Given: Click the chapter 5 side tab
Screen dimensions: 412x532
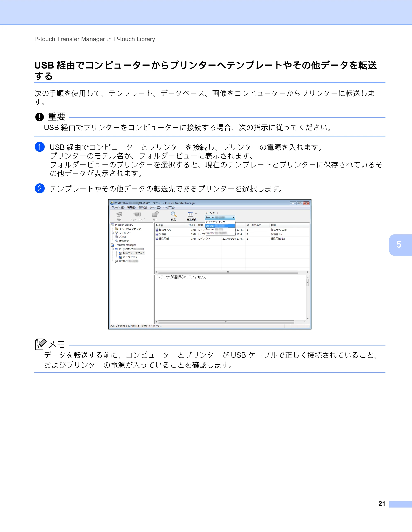Looking at the screenshot, I should [x=400, y=245].
